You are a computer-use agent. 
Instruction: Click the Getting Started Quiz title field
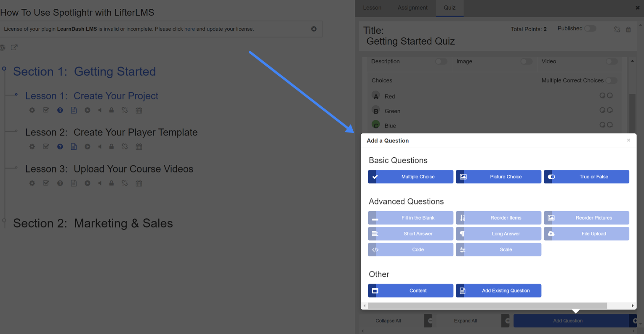pyautogui.click(x=411, y=41)
